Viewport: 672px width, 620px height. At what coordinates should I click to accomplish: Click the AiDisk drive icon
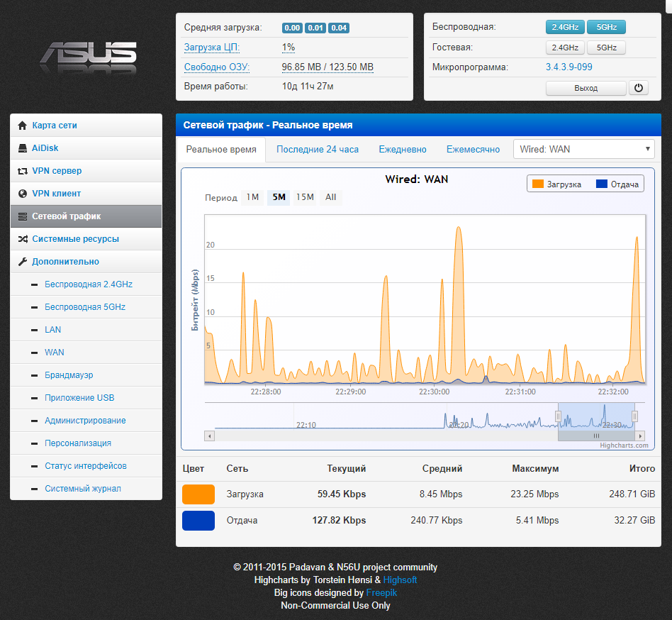22,148
